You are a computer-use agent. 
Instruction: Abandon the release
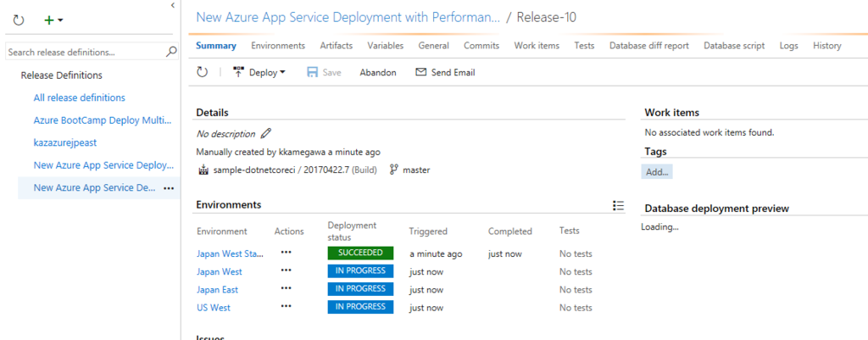(377, 72)
